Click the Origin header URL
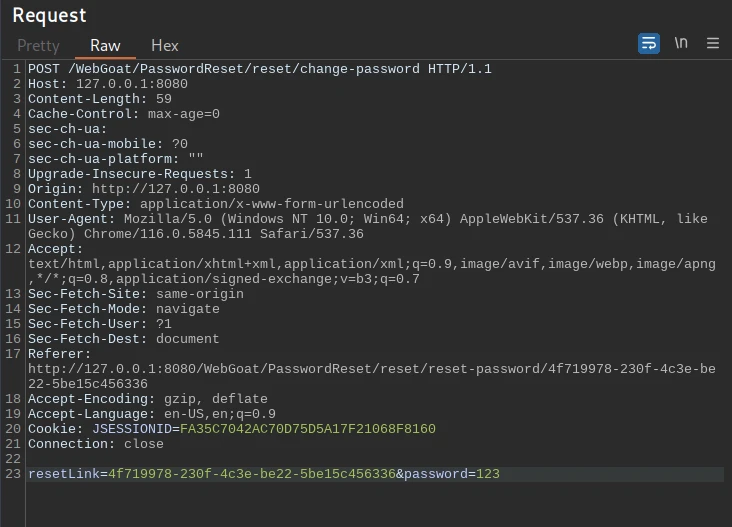The width and height of the screenshot is (732, 527). (x=176, y=189)
